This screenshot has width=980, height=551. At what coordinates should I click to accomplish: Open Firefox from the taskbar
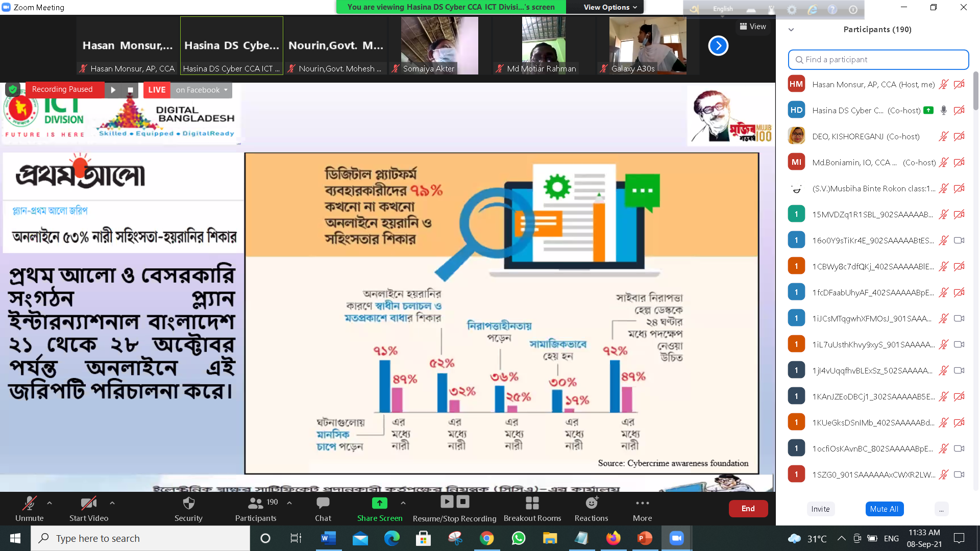(x=613, y=538)
